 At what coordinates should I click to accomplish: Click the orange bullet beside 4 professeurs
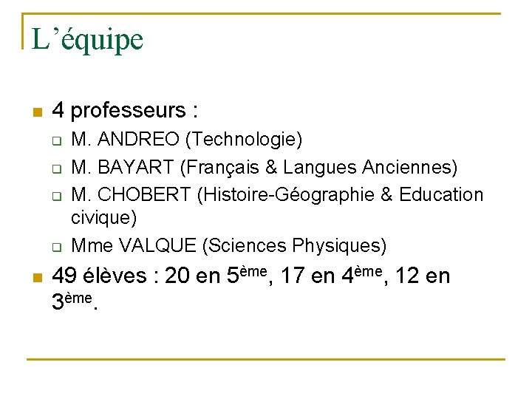coord(38,112)
